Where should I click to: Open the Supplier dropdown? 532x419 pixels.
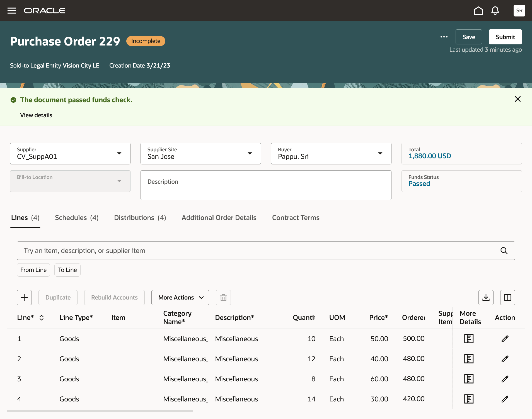click(120, 153)
